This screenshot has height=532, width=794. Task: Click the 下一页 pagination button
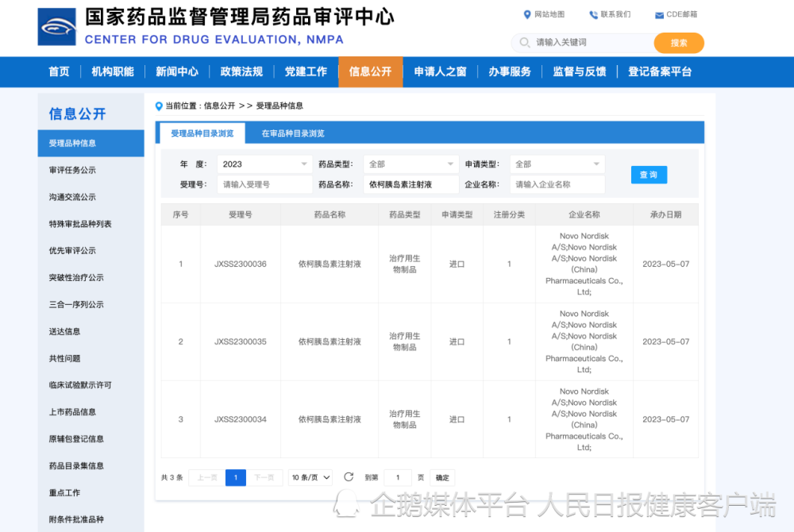point(264,477)
